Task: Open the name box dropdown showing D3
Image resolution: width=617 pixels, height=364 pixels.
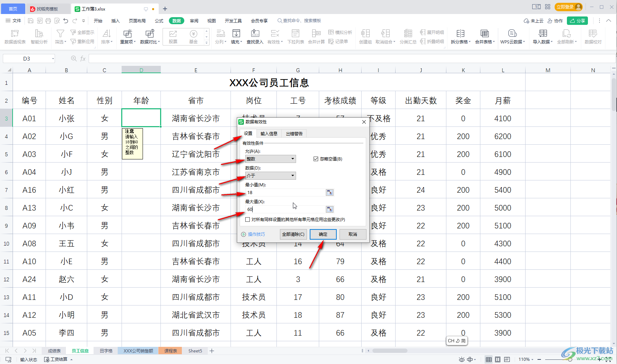Action: click(53, 59)
